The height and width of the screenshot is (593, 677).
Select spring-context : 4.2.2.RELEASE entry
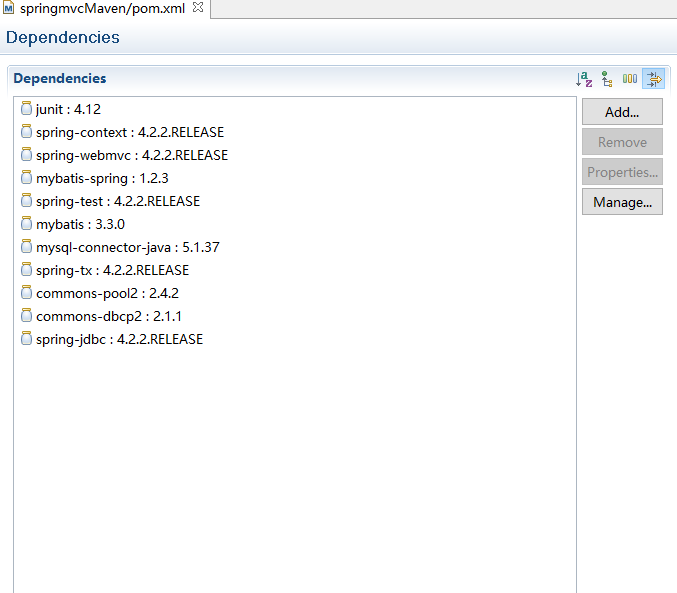point(130,132)
